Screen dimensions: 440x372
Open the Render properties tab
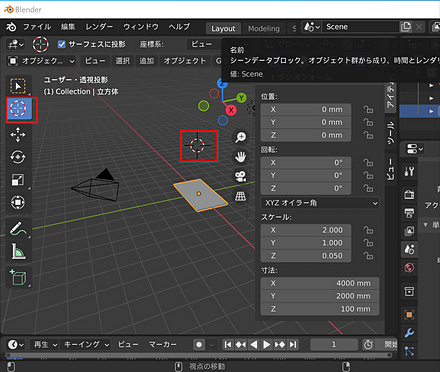click(409, 194)
